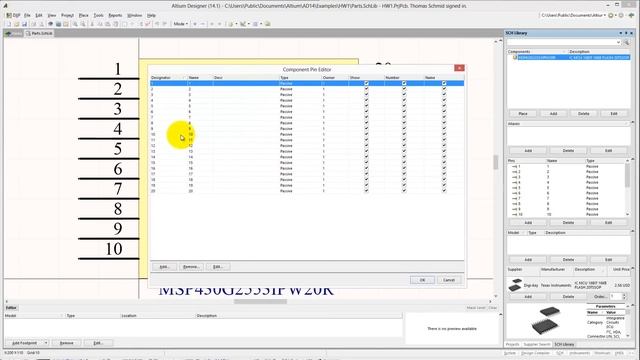This screenshot has height=360, width=640.
Task: Open the Tools menu
Action: pyautogui.click(x=98, y=15)
